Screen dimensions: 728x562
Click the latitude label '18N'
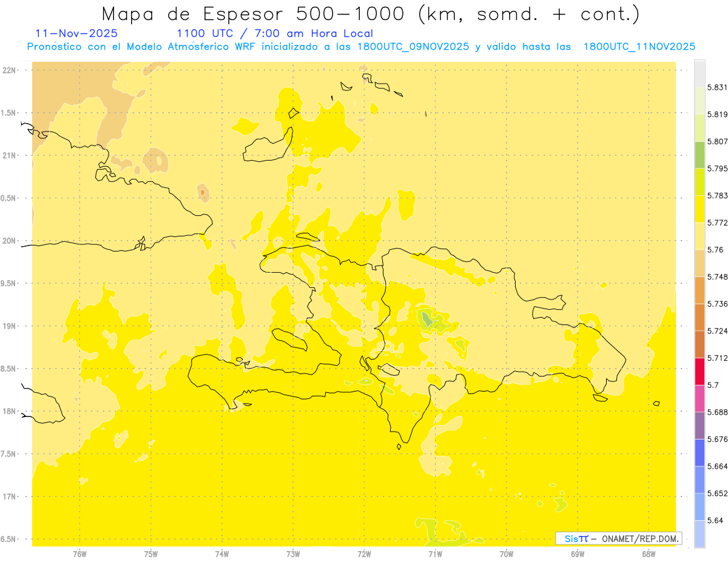[x=9, y=411]
